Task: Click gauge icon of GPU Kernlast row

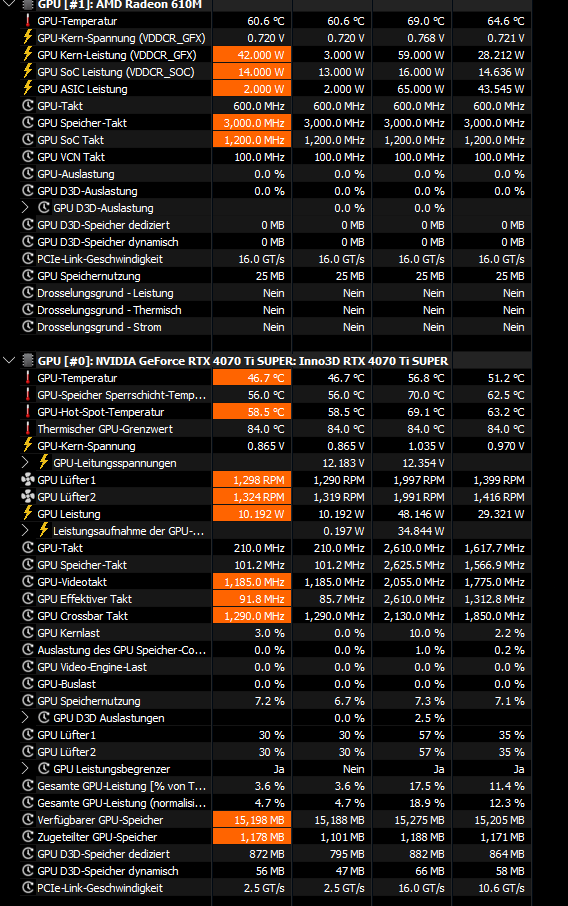Action: (28, 633)
